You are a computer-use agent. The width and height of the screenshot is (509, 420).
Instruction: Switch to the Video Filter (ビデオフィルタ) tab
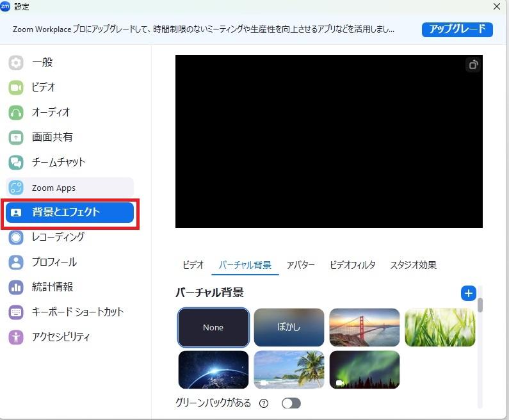point(352,265)
